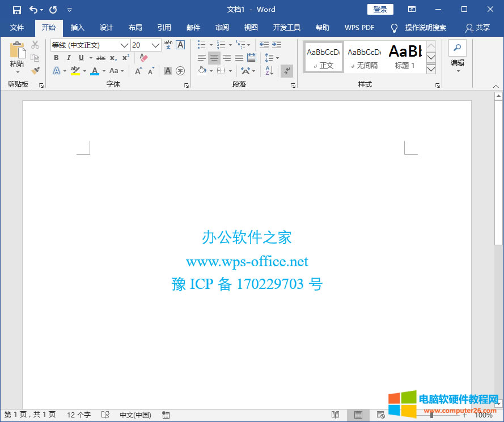This screenshot has width=504, height=422.
Task: Open the 标题 1 style
Action: (x=405, y=57)
